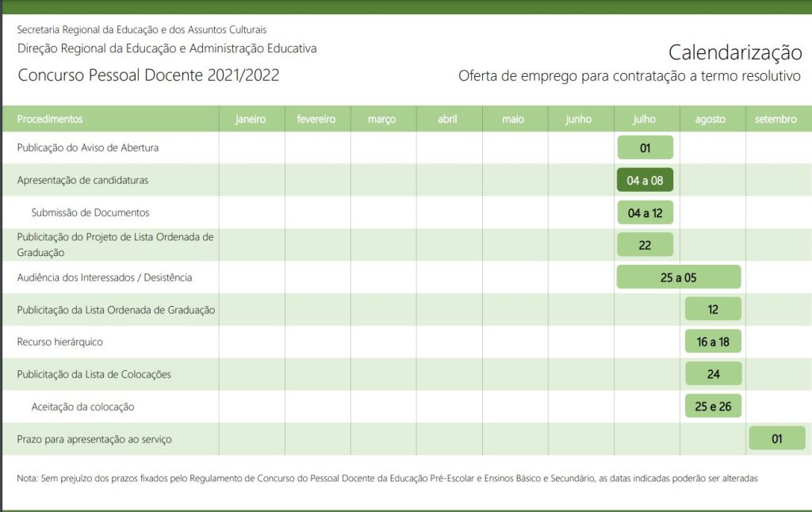Image resolution: width=812 pixels, height=512 pixels.
Task: Select the '24' badge for Lista de Colocações
Action: tap(714, 374)
